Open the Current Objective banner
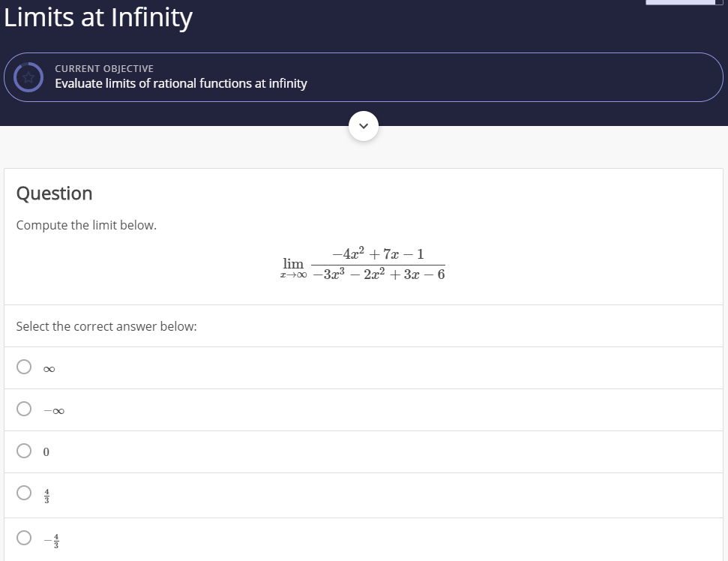This screenshot has height=561, width=728. coord(364,76)
